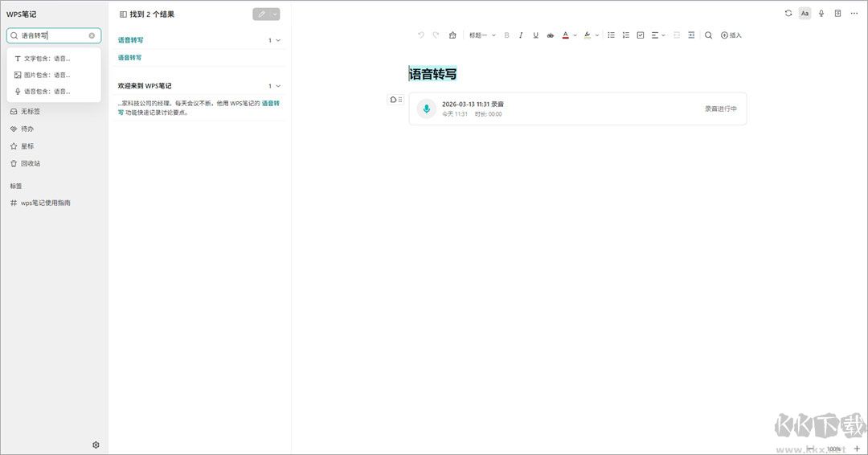
Task: Toggle bold formatting
Action: [x=506, y=35]
